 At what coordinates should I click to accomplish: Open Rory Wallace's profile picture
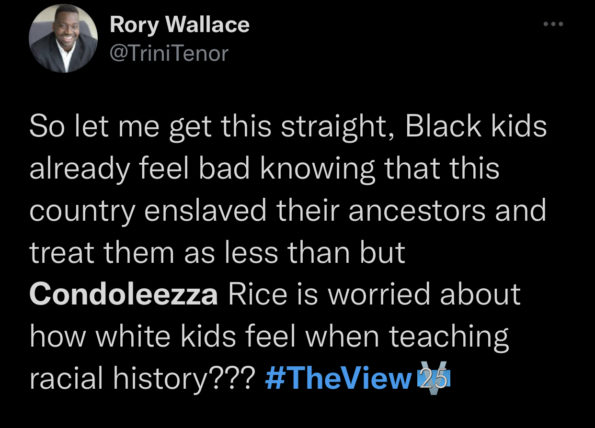63,38
